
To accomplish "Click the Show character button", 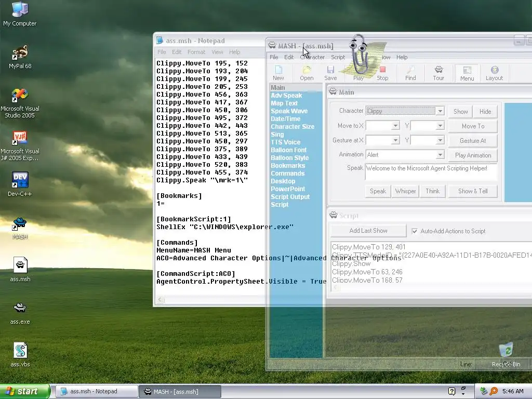I will (x=460, y=112).
